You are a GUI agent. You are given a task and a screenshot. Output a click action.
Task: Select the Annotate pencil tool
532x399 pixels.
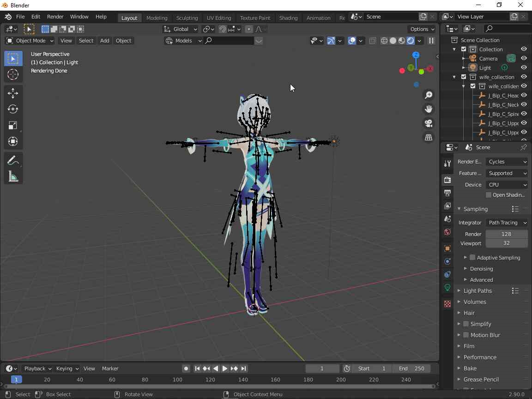(x=13, y=161)
